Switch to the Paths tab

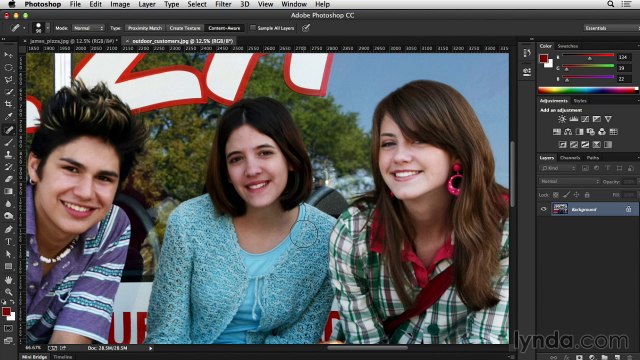coord(593,158)
